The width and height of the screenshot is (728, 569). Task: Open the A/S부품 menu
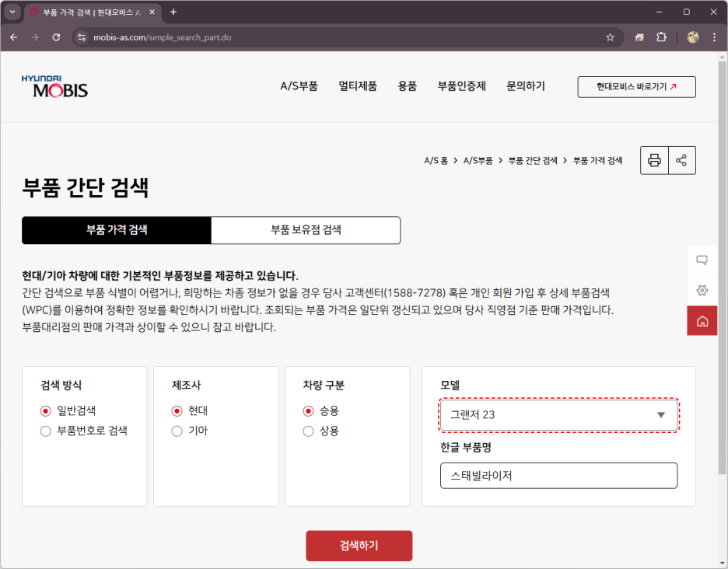[299, 86]
